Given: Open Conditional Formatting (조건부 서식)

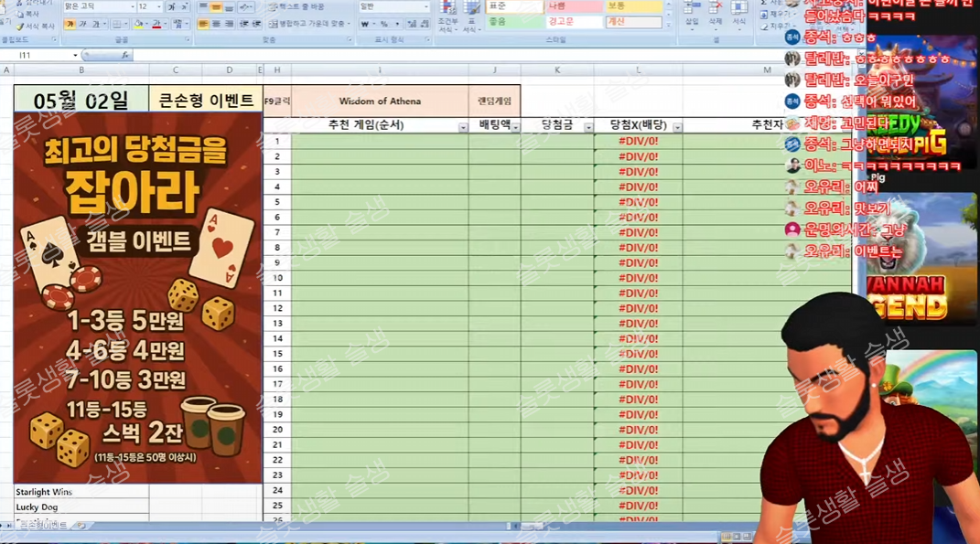Looking at the screenshot, I should [x=447, y=16].
